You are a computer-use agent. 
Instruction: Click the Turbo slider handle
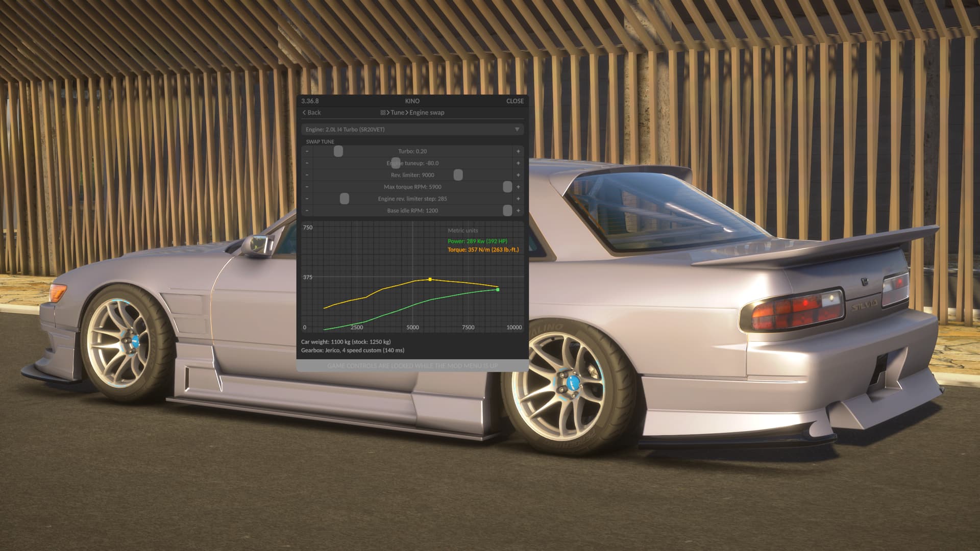pos(338,152)
